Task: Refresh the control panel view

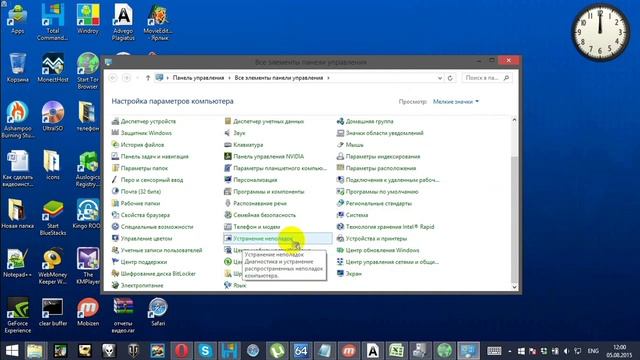Action: pyautogui.click(x=450, y=78)
